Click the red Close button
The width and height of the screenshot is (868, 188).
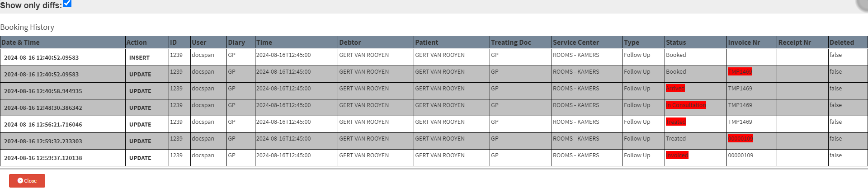point(27,181)
